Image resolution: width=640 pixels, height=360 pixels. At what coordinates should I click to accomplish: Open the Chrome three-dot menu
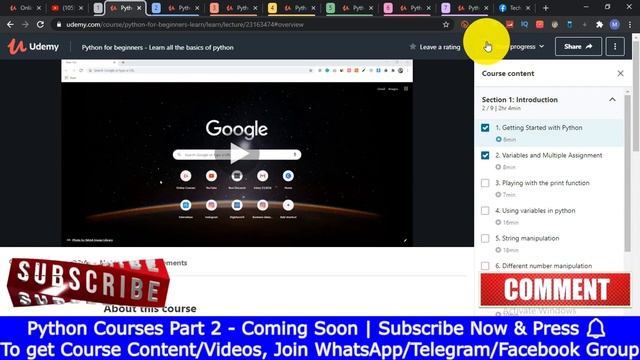click(x=630, y=24)
